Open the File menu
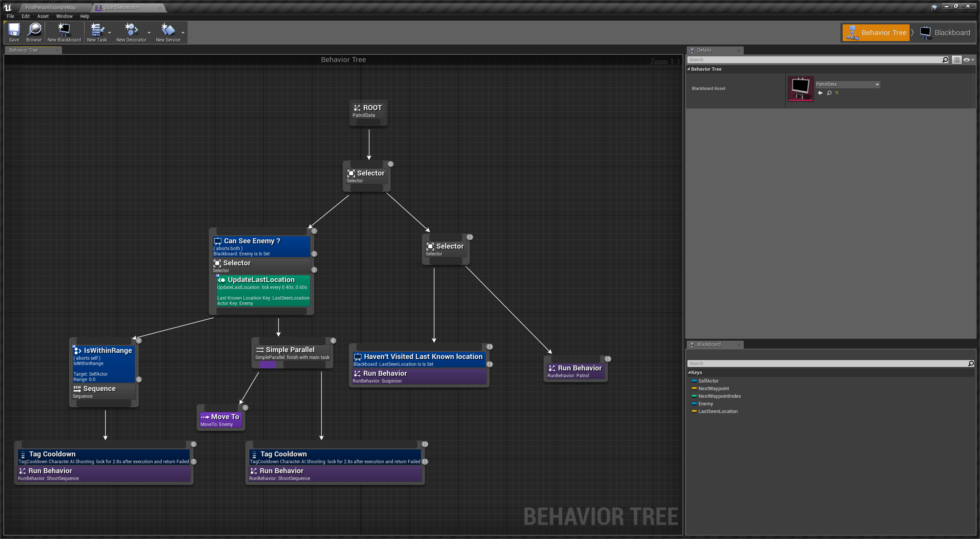Viewport: 980px width, 539px height. pos(10,16)
